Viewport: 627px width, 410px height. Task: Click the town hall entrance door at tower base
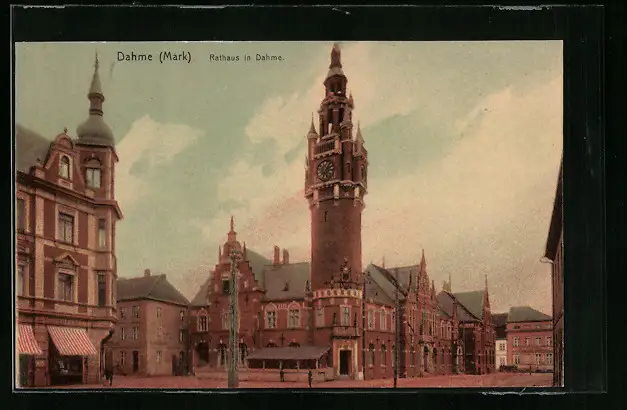(x=344, y=362)
